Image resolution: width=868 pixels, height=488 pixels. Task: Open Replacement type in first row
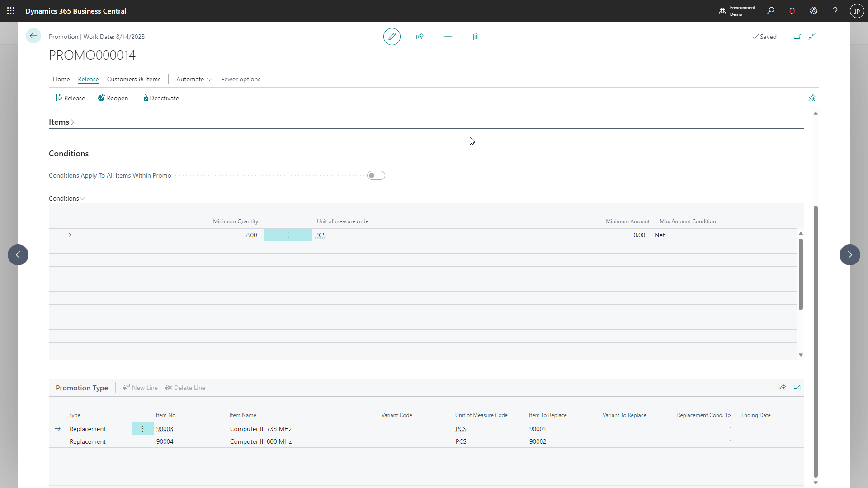tap(88, 429)
